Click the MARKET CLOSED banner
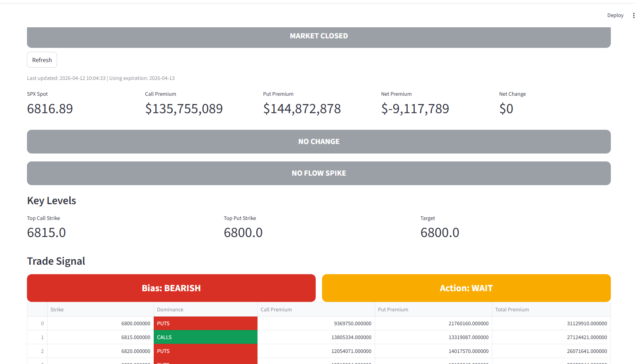The width and height of the screenshot is (635, 364). pos(318,36)
